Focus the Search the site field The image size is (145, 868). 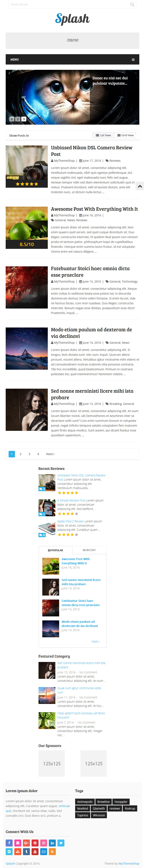pyautogui.click(x=69, y=4)
